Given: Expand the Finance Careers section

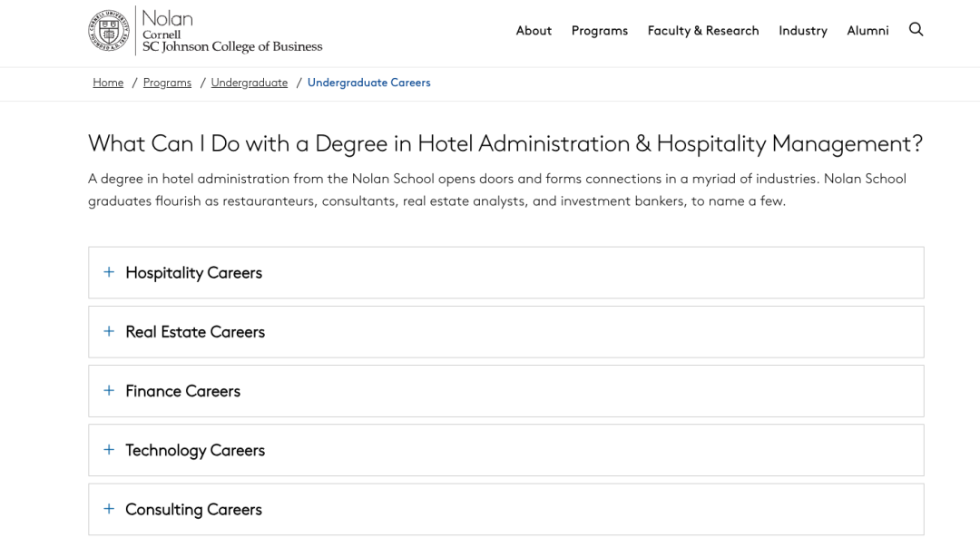Looking at the screenshot, I should coord(505,391).
